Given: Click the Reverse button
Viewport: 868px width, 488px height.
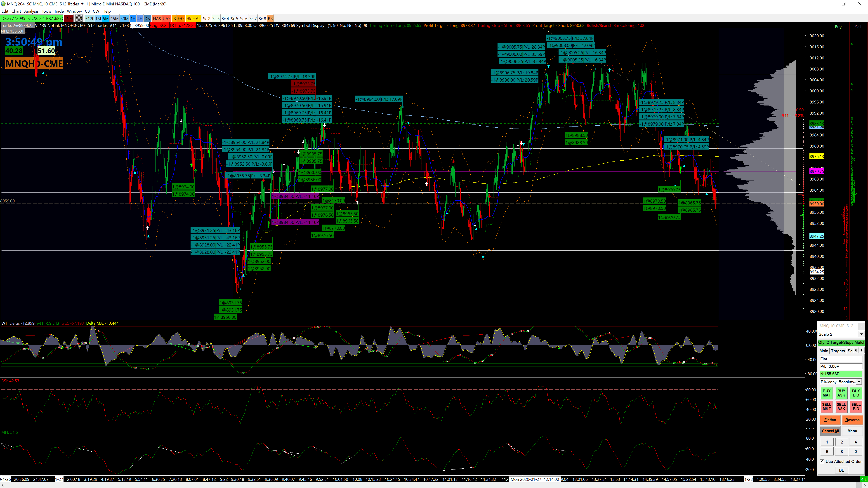Looking at the screenshot, I should point(852,420).
